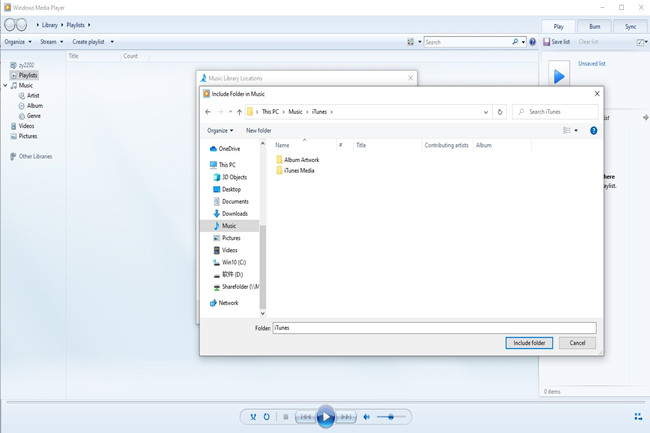The height and width of the screenshot is (433, 650).
Task: Select the Album Artwork folder
Action: 298,160
